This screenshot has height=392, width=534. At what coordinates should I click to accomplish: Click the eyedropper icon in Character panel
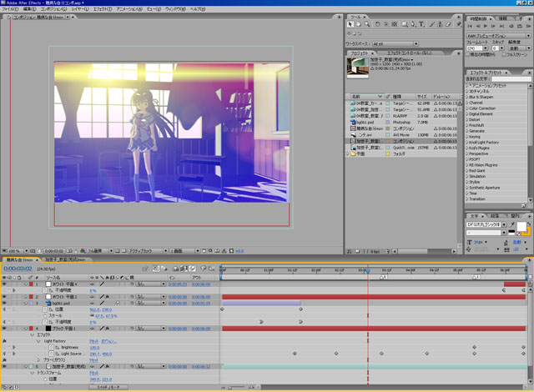511,224
